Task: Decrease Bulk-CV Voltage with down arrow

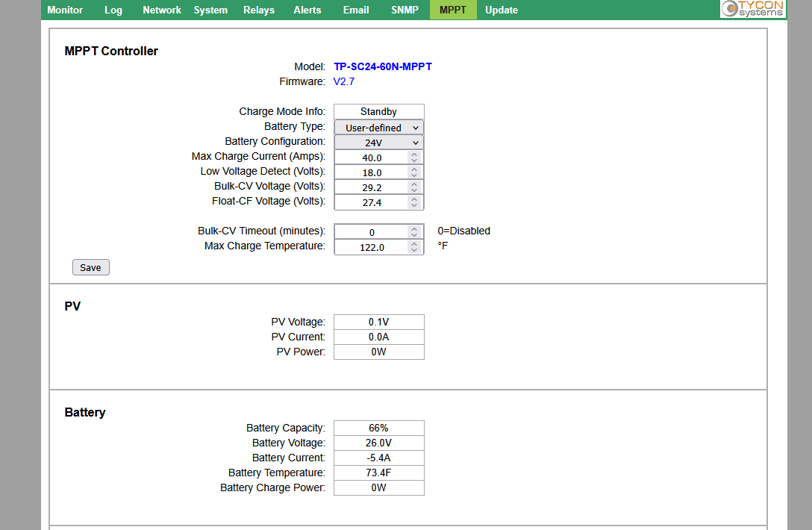Action: [414, 190]
